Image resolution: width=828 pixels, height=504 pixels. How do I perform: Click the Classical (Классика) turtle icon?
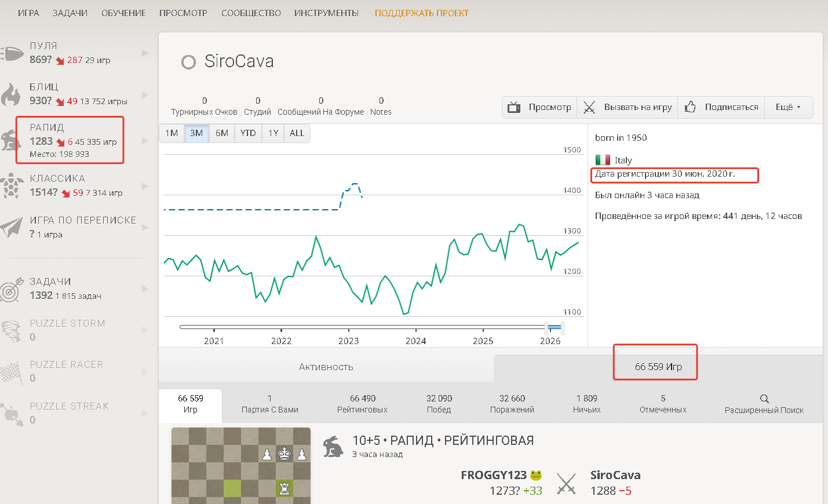coord(12,186)
